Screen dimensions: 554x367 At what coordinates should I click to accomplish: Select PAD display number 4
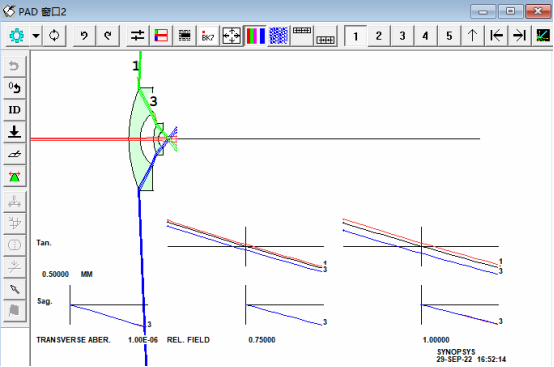point(426,36)
